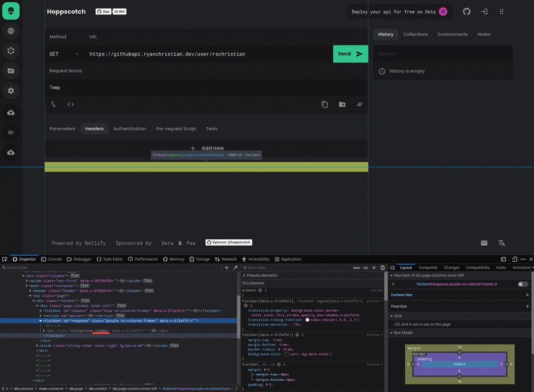
Task: Open the Computed sidebar tab
Action: [x=428, y=268]
